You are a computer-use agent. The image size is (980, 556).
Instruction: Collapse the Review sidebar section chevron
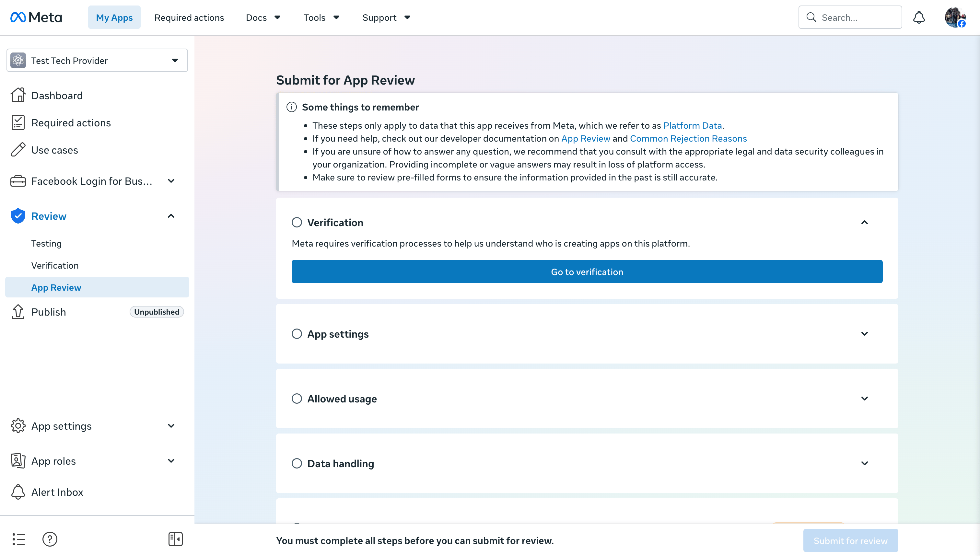[x=171, y=216]
